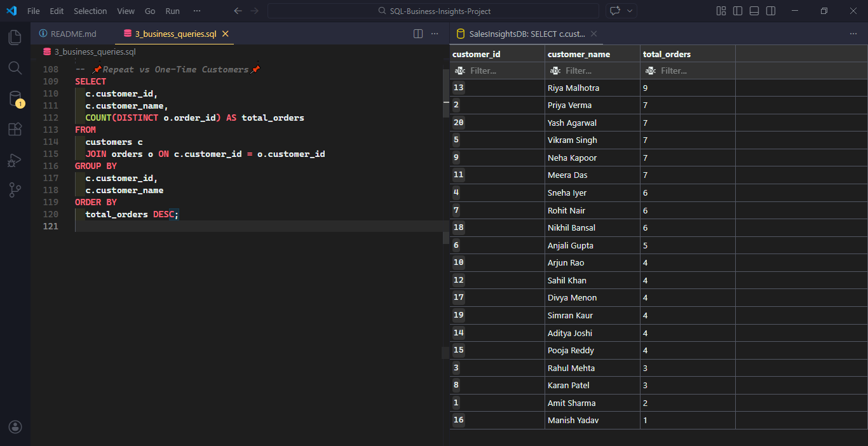Open the database view with badge
The image size is (868, 446).
click(15, 98)
